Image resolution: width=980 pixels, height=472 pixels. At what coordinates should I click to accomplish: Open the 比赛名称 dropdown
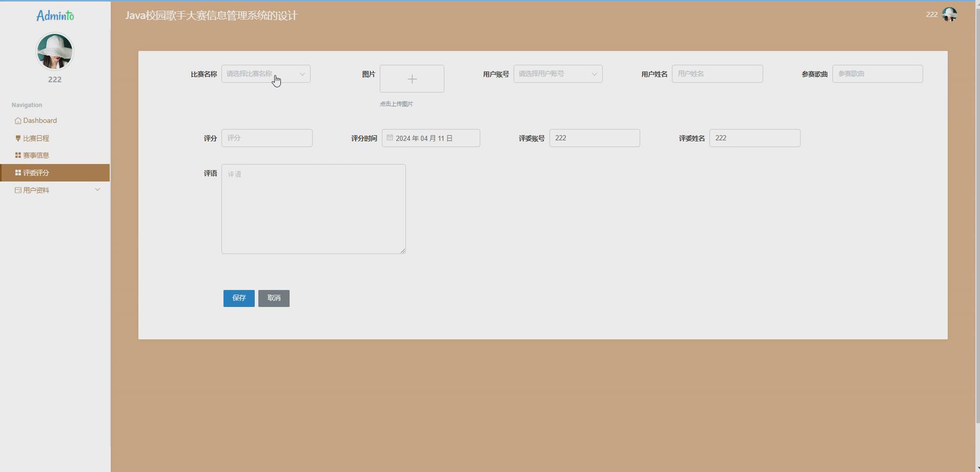[266, 74]
